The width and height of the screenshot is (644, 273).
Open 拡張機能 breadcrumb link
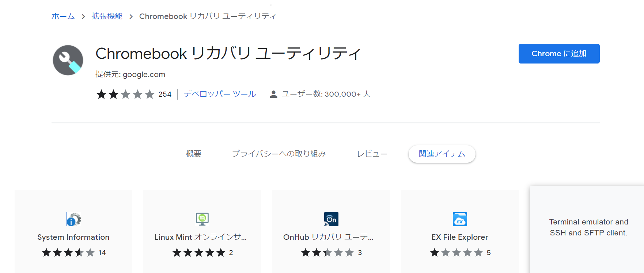[x=107, y=16]
